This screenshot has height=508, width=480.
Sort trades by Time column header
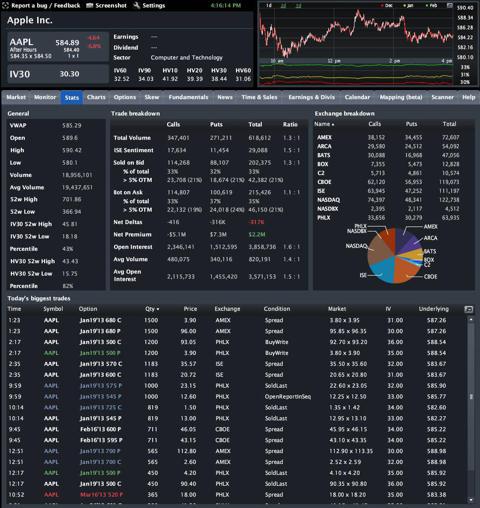(14, 309)
